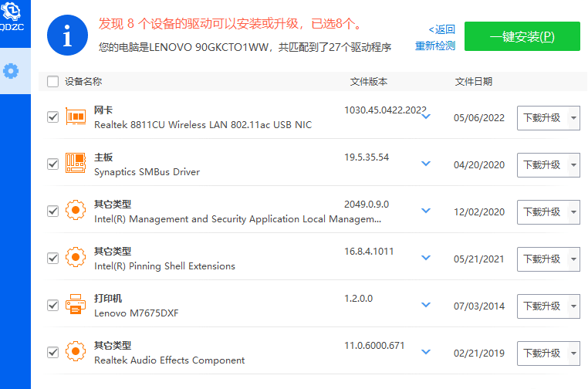Uncheck the Realtek Audio Effects Component checkbox

53,353
